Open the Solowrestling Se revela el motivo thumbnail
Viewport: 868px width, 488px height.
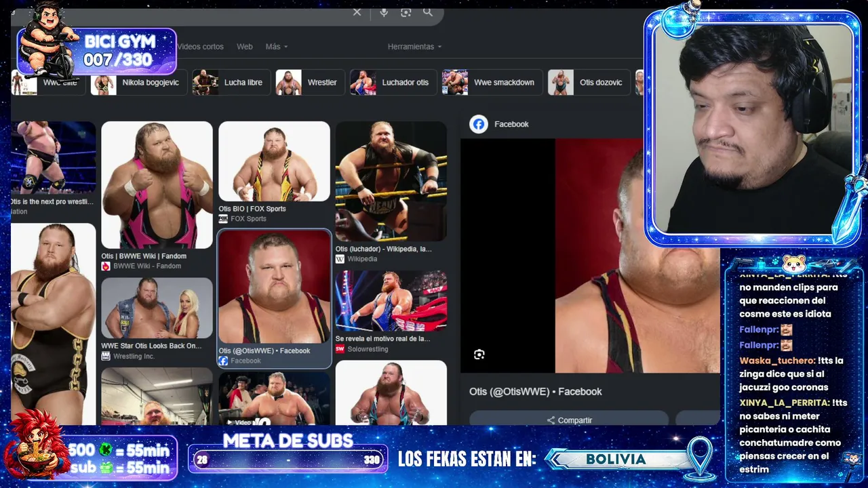point(391,301)
